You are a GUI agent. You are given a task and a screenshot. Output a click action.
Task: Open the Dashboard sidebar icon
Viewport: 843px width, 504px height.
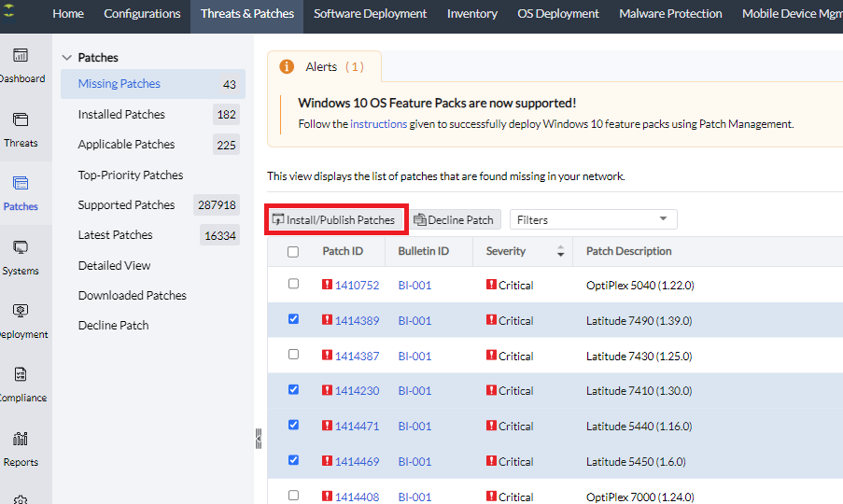[21, 57]
